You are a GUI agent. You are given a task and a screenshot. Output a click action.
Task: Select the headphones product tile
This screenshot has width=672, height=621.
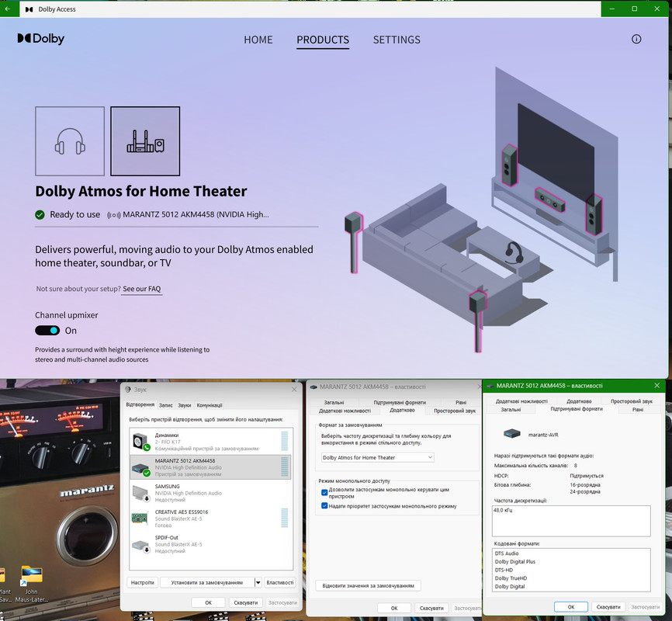click(70, 141)
